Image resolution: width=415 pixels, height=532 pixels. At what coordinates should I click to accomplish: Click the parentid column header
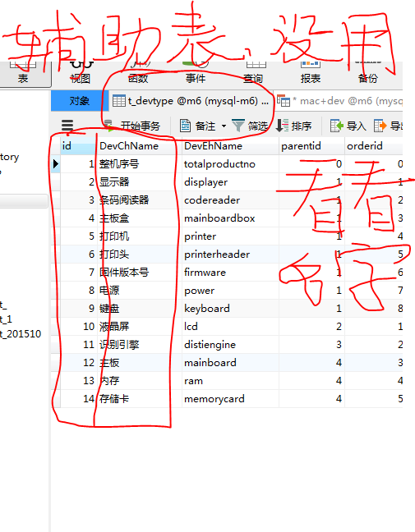[x=311, y=146]
